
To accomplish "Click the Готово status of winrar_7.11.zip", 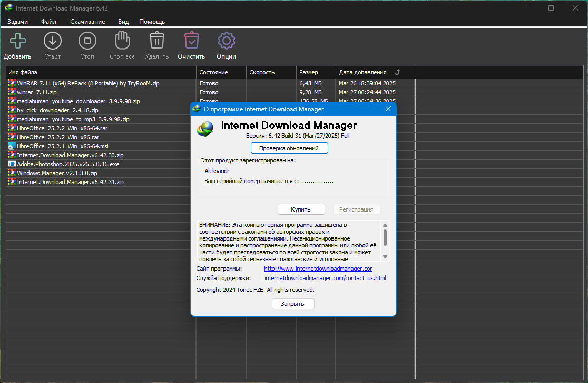I will (209, 92).
